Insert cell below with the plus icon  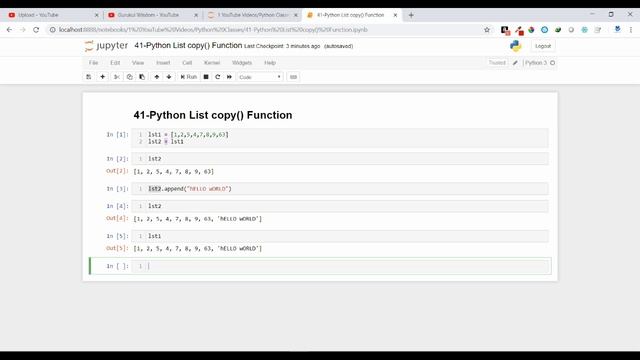click(102, 77)
